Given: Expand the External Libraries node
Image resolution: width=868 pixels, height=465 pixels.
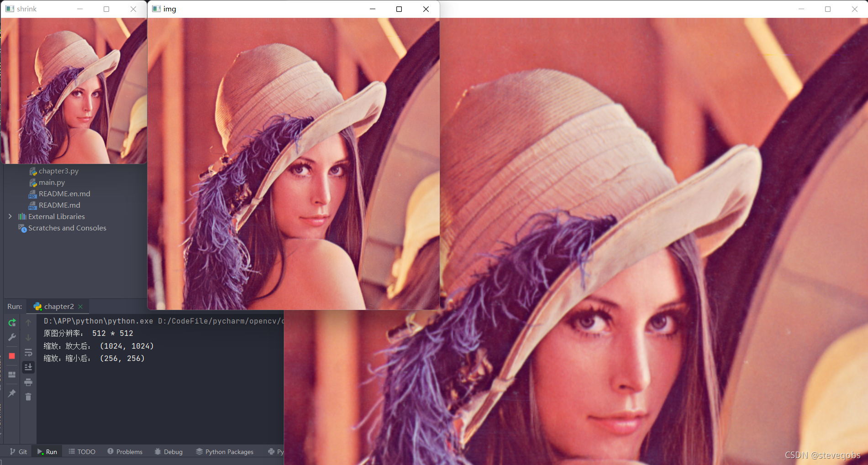Looking at the screenshot, I should click(10, 216).
